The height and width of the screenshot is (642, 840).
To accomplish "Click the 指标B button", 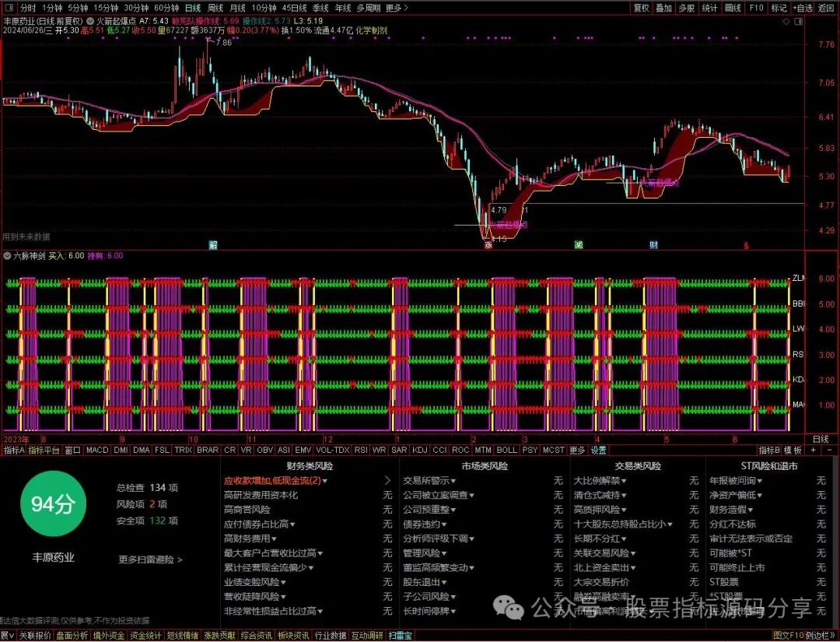I will coord(769,450).
